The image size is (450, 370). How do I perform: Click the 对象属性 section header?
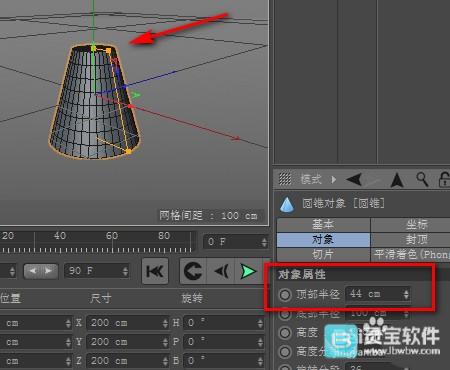pos(302,274)
